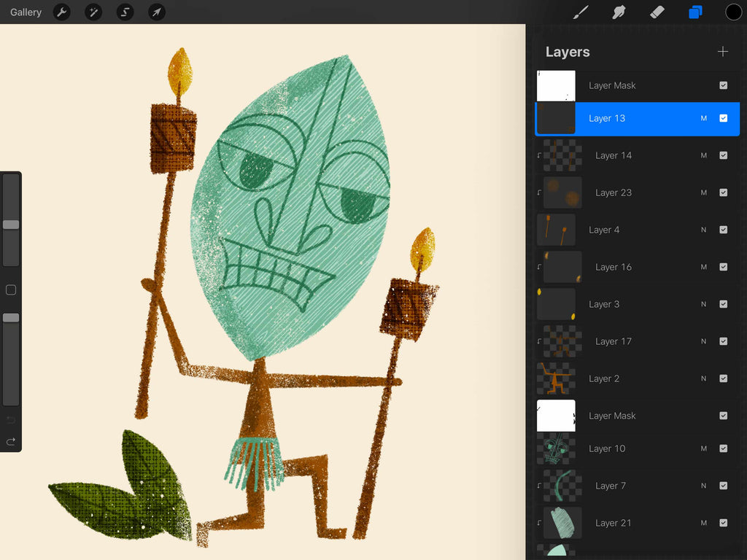Toggle visibility of Layer 4
The image size is (747, 560).
tap(723, 230)
